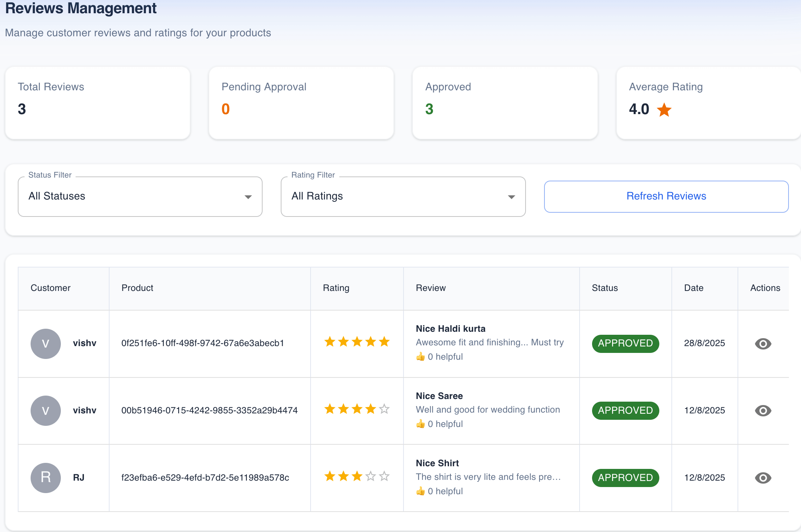Click the star icon next to Average Rating

[663, 110]
